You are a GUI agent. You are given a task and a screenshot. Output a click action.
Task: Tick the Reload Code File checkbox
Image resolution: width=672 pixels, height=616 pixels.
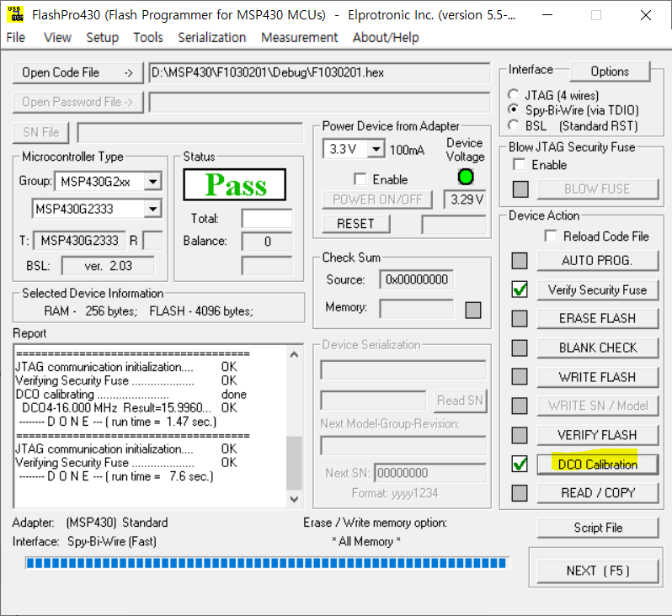(551, 236)
